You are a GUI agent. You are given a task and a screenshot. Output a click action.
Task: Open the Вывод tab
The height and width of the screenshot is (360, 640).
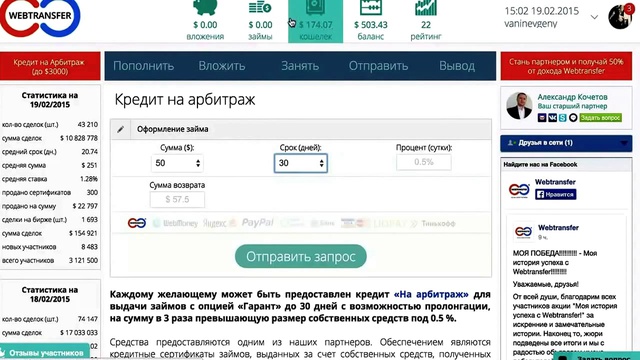(x=457, y=66)
